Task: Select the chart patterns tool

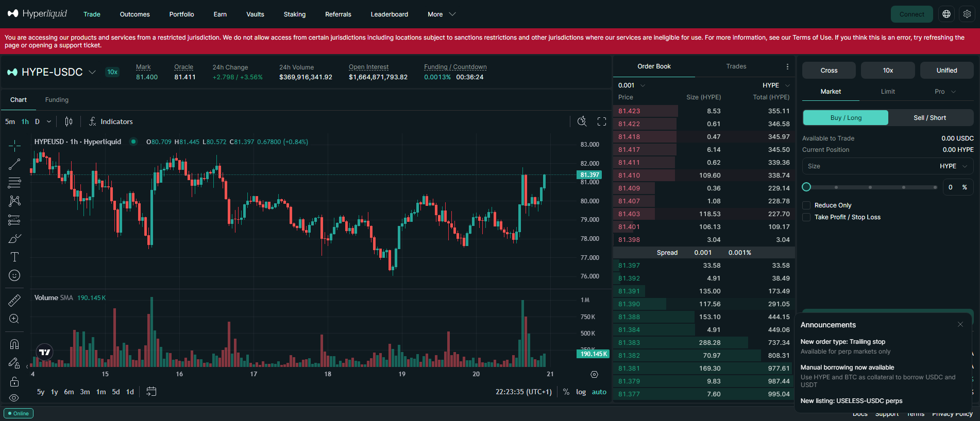Action: (14, 201)
